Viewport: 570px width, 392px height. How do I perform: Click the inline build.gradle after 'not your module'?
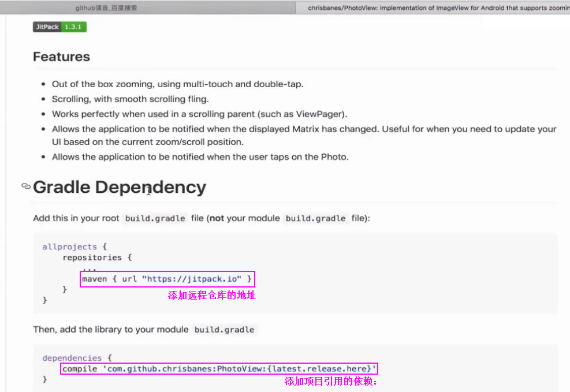(x=315, y=218)
